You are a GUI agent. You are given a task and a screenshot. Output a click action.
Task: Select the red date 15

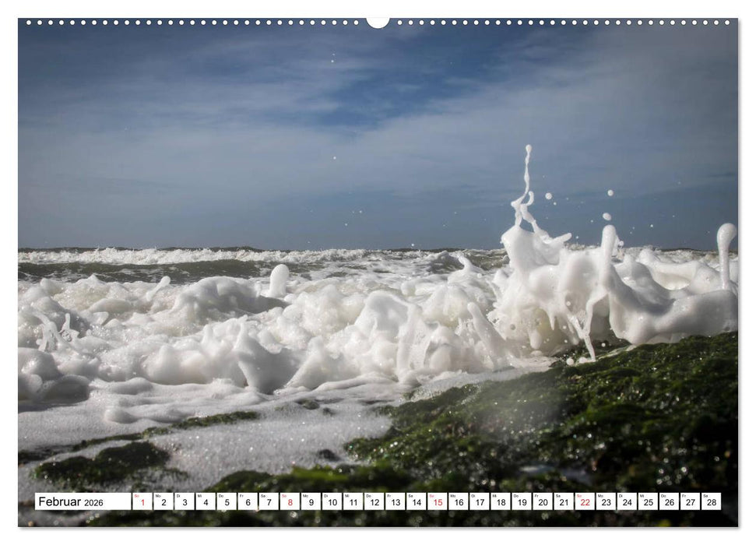(437, 504)
